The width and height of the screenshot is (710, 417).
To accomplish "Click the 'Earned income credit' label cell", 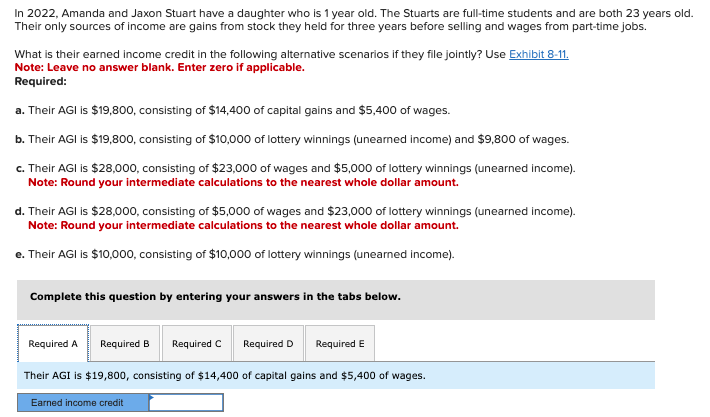I will 83,403.
